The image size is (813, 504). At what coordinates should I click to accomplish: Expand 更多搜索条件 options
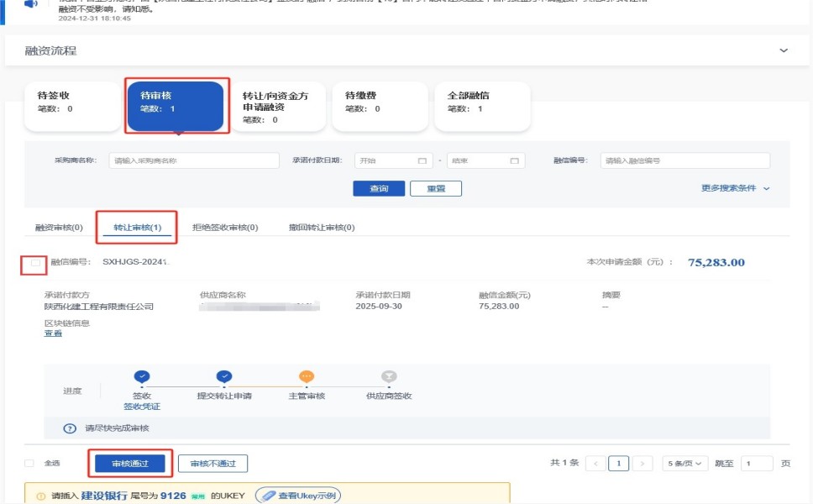click(735, 189)
